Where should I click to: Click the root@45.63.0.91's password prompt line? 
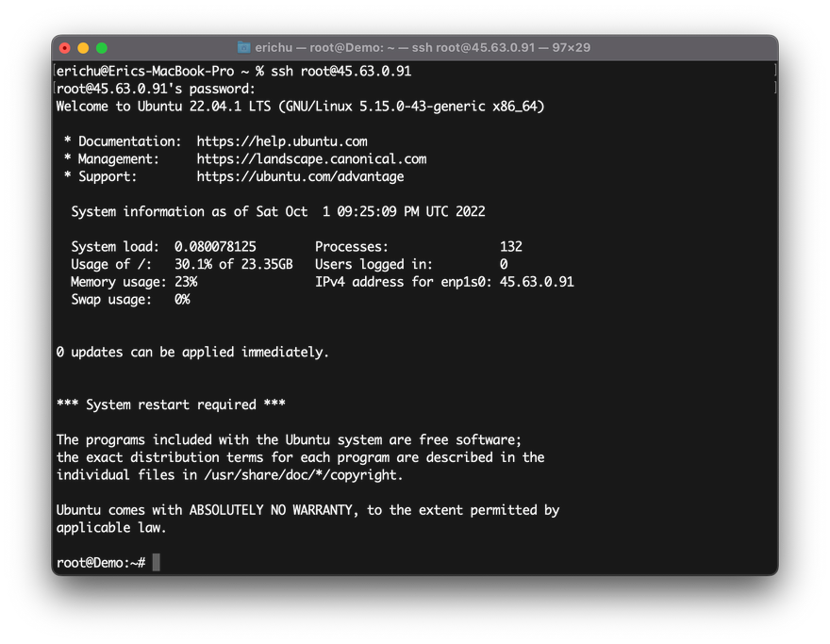coord(156,89)
